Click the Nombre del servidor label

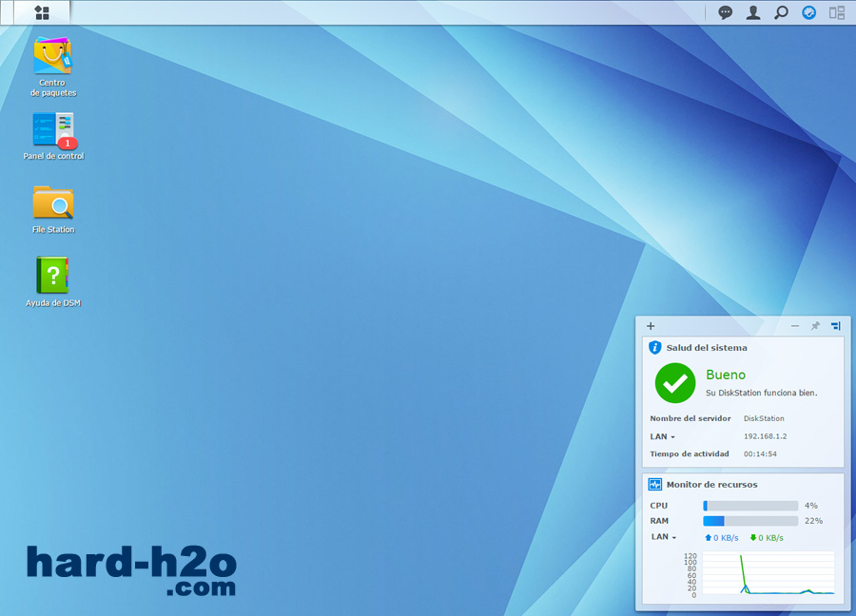pos(691,418)
